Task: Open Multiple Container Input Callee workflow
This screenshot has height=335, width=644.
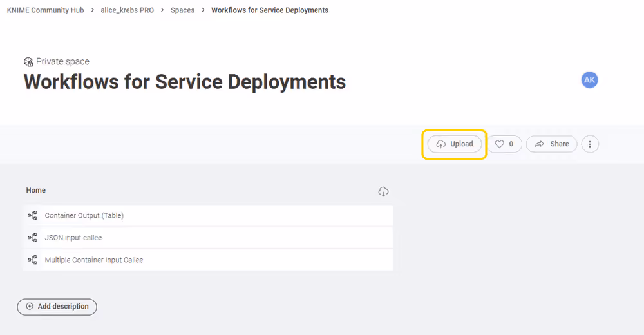Action: [x=208, y=260]
